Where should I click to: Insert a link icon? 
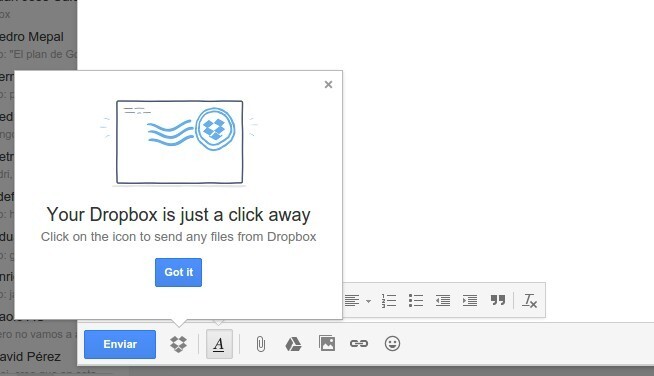click(359, 343)
